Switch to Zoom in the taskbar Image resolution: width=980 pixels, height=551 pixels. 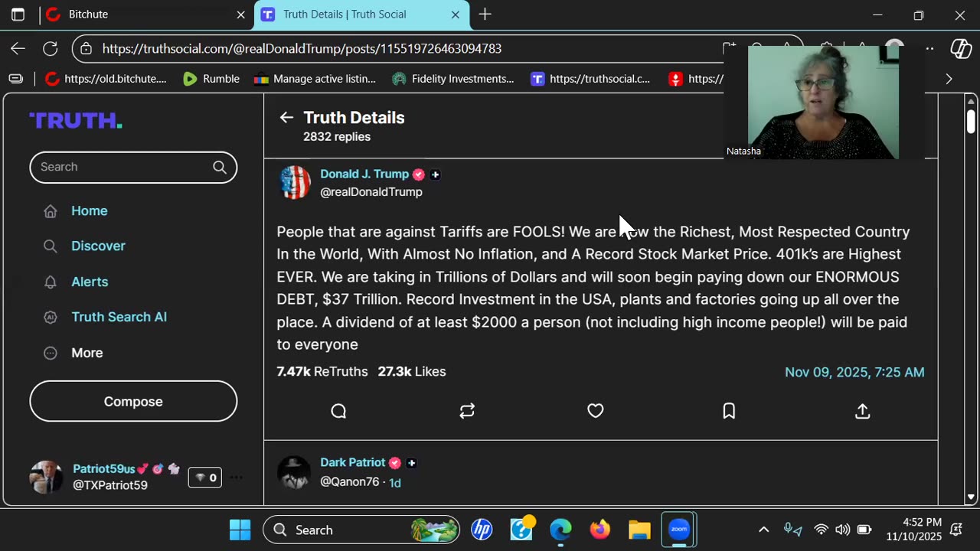pyautogui.click(x=679, y=530)
